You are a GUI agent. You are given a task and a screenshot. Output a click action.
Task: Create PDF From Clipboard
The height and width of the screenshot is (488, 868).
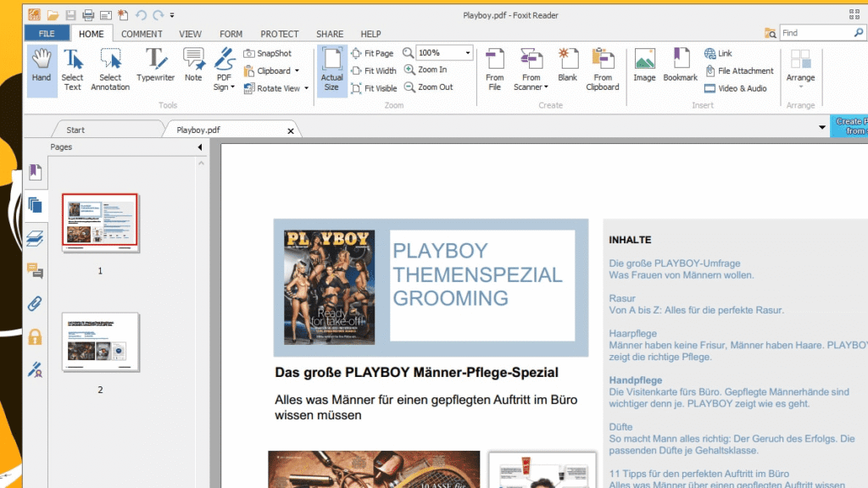point(603,69)
